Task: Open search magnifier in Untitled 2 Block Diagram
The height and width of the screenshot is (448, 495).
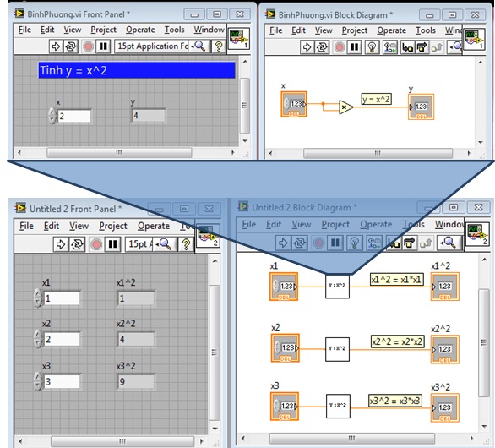Action: pos(449,243)
